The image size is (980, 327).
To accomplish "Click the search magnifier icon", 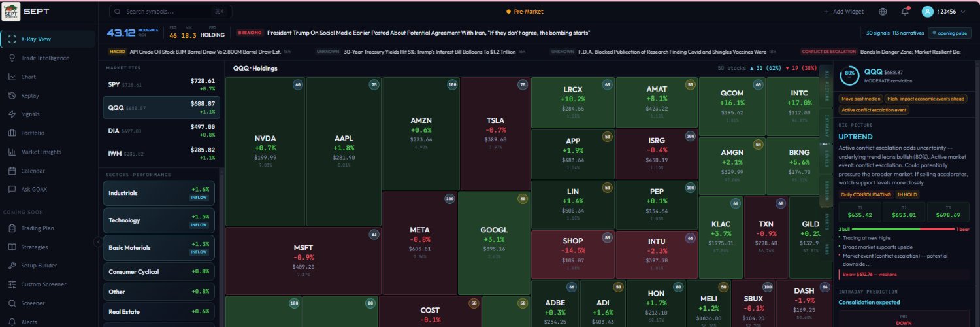I will pos(118,12).
